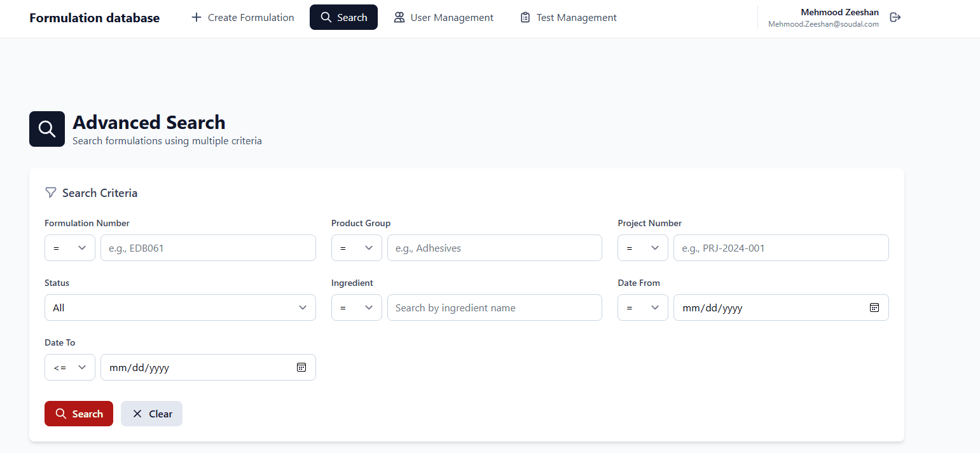Open Product Group operator dropdown
This screenshot has height=453, width=980.
coord(357,248)
